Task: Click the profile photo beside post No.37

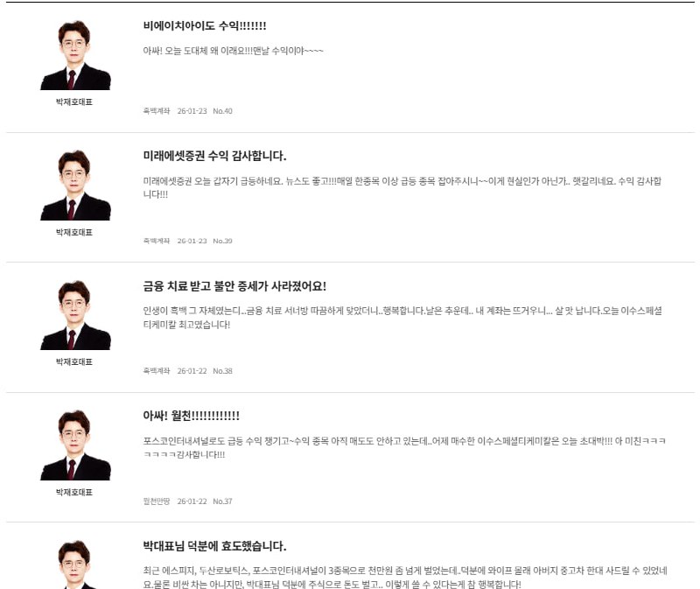Action: coord(75,445)
